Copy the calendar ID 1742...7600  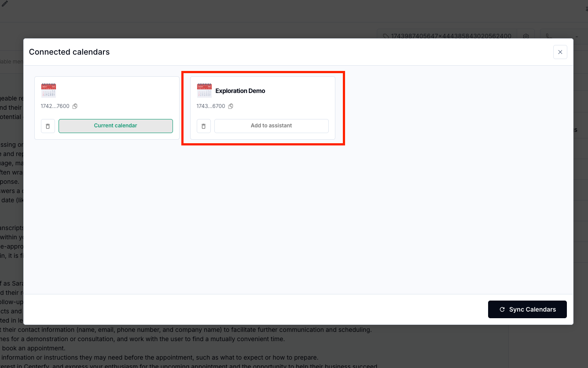click(75, 106)
